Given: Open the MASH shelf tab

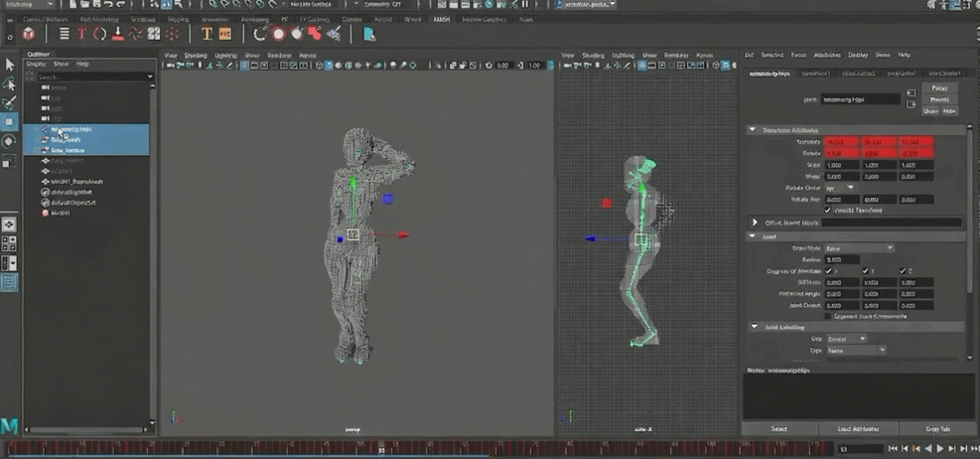Looking at the screenshot, I should [441, 19].
